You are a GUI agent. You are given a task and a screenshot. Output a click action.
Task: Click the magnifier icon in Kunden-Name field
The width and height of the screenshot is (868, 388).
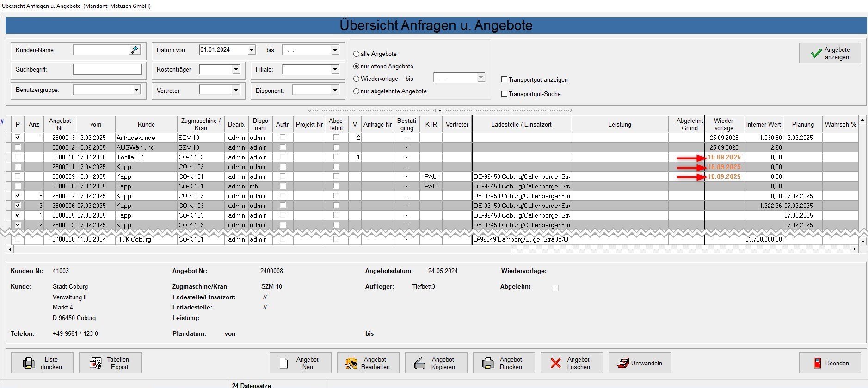point(135,50)
